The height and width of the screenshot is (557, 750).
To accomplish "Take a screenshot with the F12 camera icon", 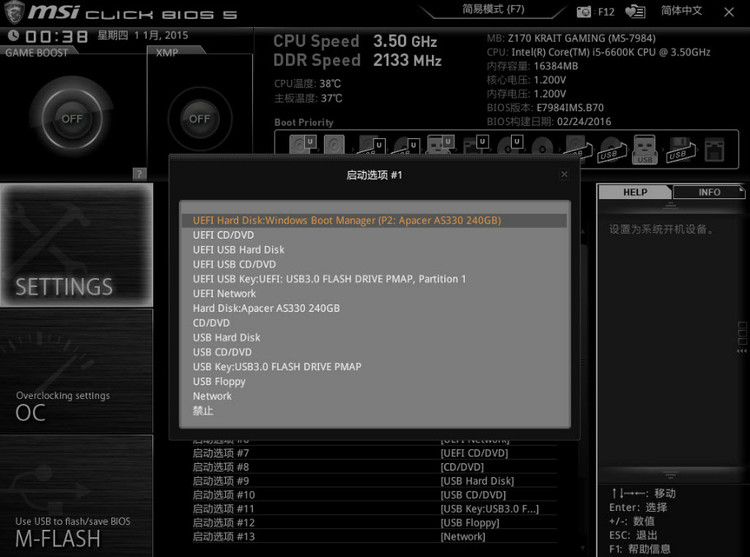I will tap(584, 12).
